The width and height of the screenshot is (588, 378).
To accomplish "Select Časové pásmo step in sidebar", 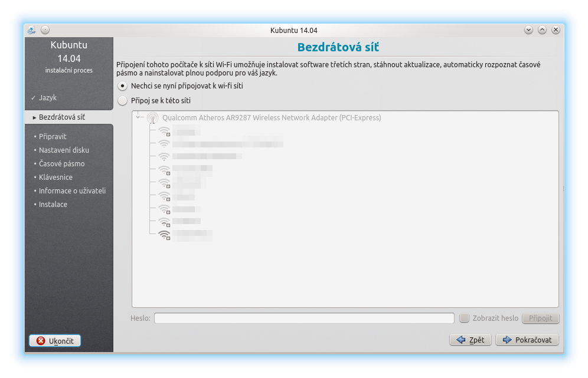I will (61, 164).
